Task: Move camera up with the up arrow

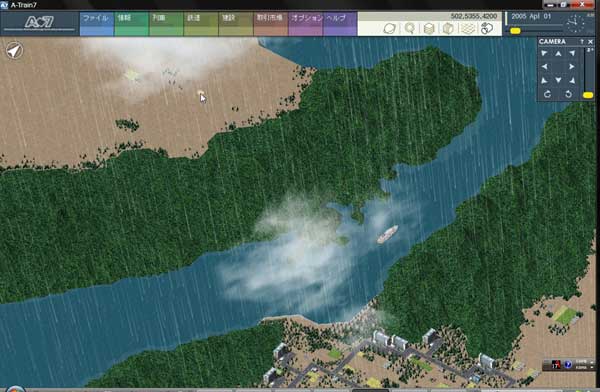Action: [x=558, y=54]
